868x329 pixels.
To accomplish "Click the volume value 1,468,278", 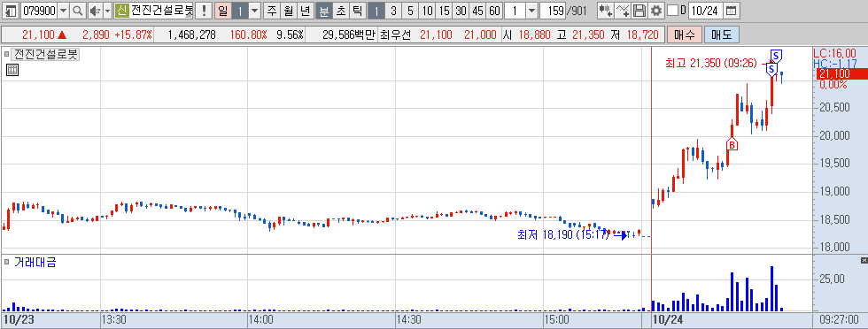I will 191,34.
